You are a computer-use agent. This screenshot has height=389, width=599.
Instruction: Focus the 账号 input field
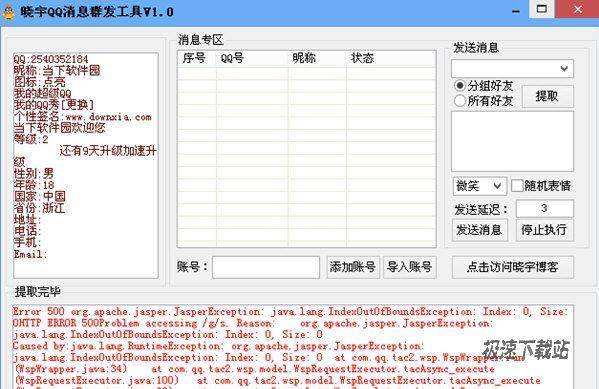[266, 267]
